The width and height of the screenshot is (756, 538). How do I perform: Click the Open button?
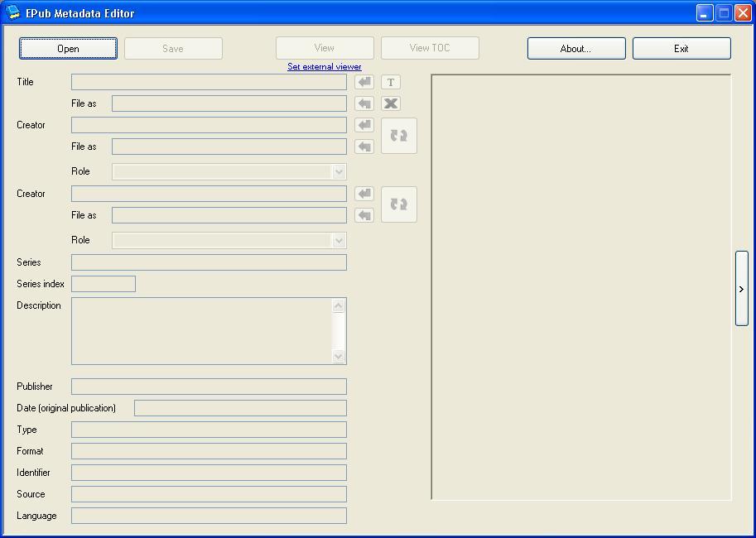click(x=67, y=48)
